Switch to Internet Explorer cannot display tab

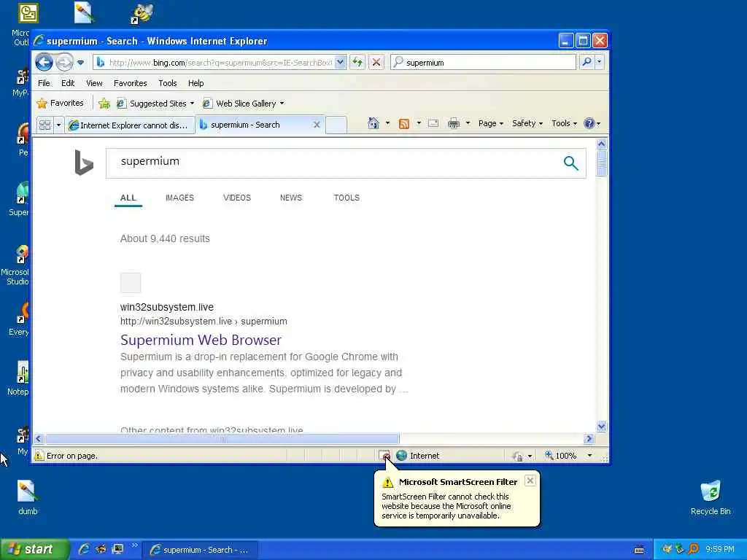130,125
